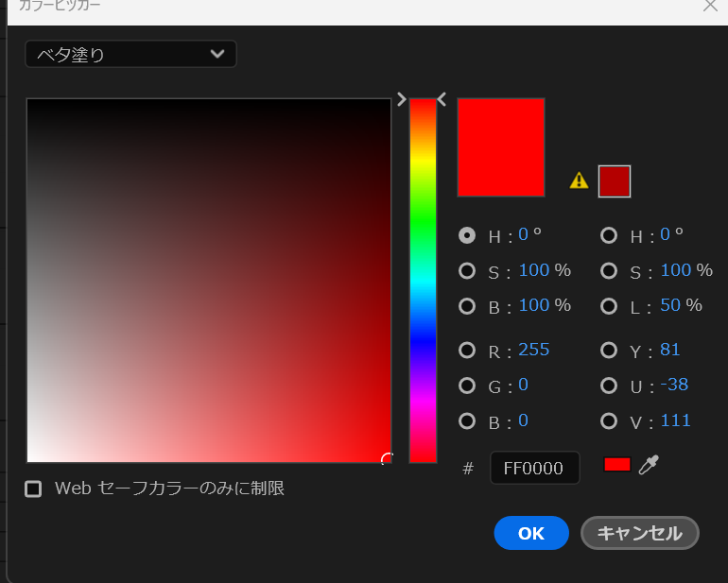This screenshot has height=583, width=728.
Task: Click the yellow gamut warning triangle
Action: point(579,180)
